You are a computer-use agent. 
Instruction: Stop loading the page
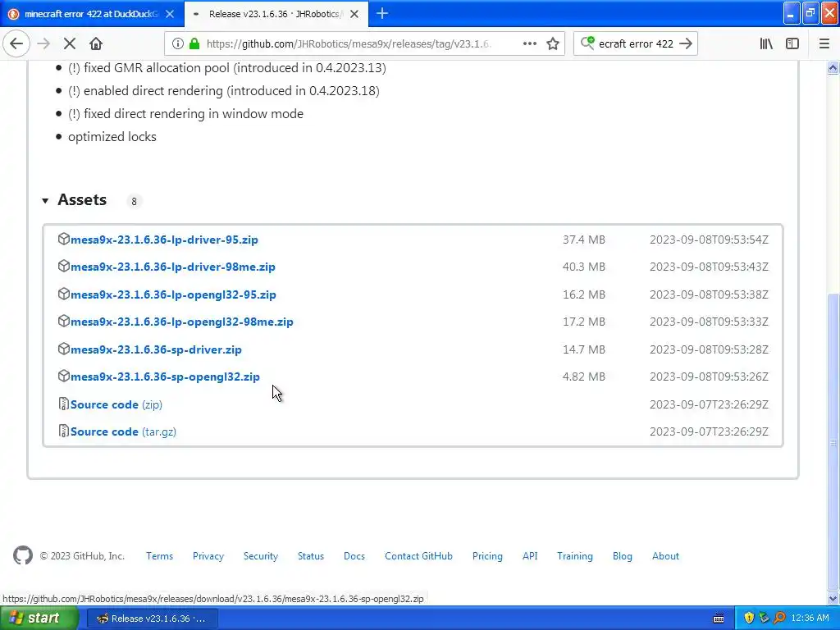[x=70, y=44]
